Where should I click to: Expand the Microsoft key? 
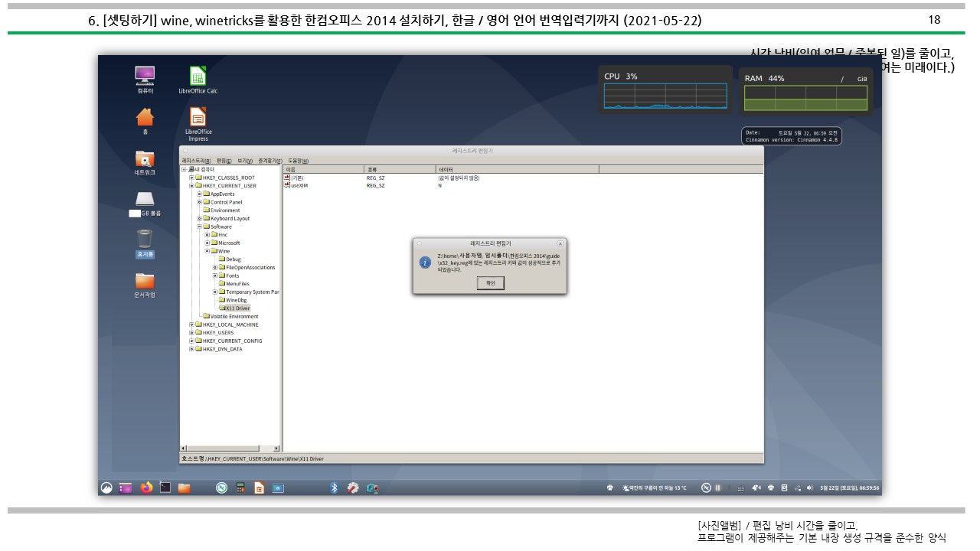point(207,243)
